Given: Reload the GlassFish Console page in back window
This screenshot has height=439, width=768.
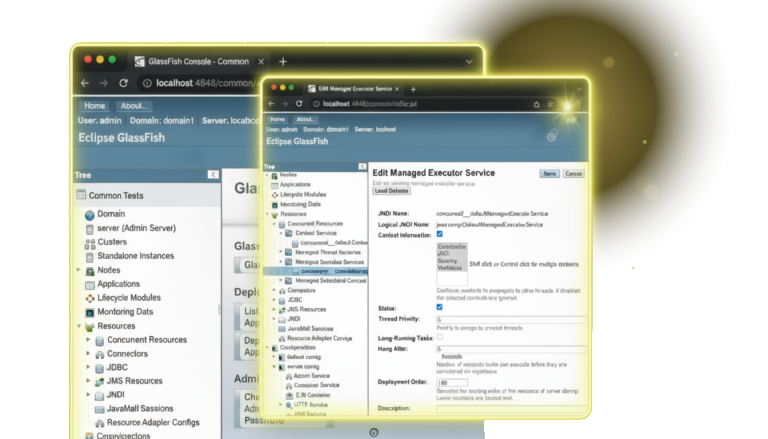Looking at the screenshot, I should pyautogui.click(x=123, y=83).
